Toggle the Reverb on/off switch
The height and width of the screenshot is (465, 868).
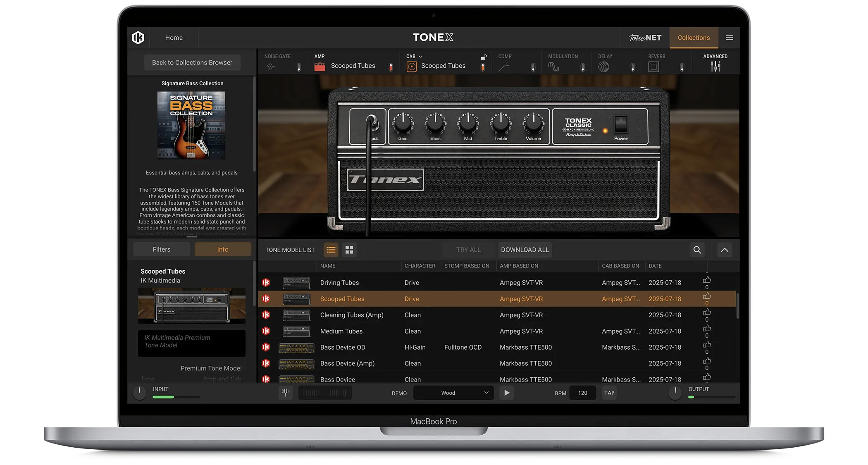click(682, 67)
